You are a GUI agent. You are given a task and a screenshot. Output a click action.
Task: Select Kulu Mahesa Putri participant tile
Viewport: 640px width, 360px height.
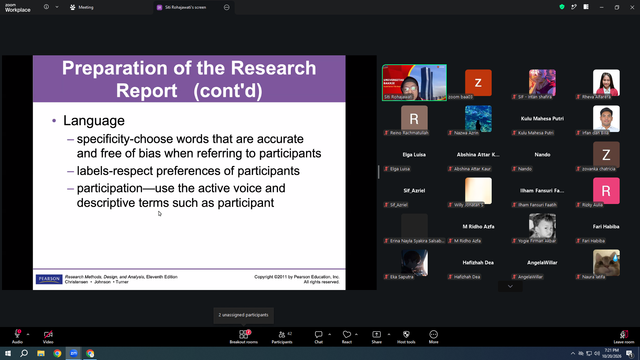pyautogui.click(x=542, y=119)
